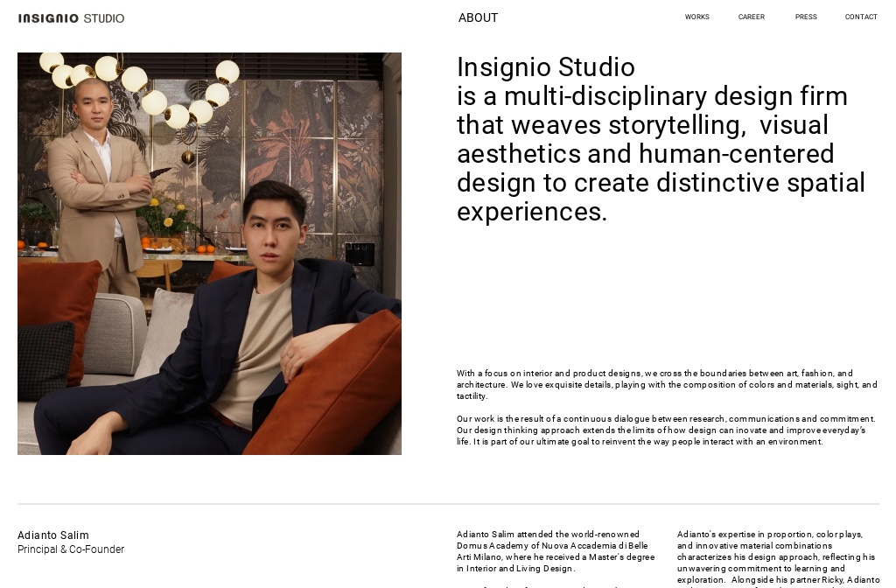This screenshot has width=896, height=588.
Task: Open the CAREER navigation link
Action: coord(751,17)
